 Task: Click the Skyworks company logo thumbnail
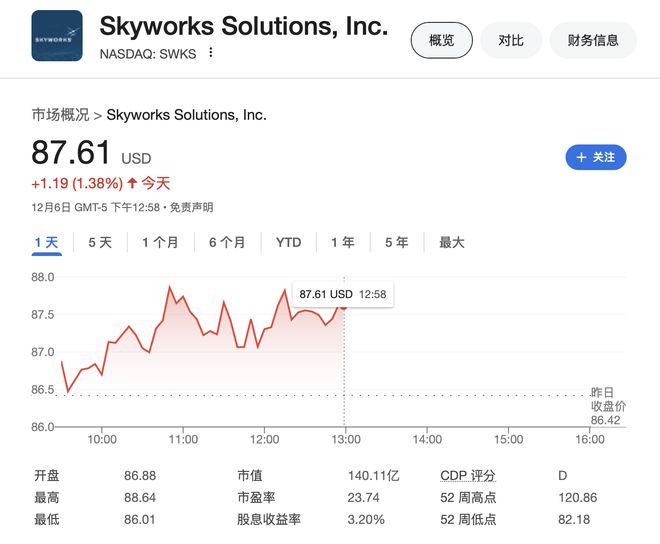pos(57,36)
